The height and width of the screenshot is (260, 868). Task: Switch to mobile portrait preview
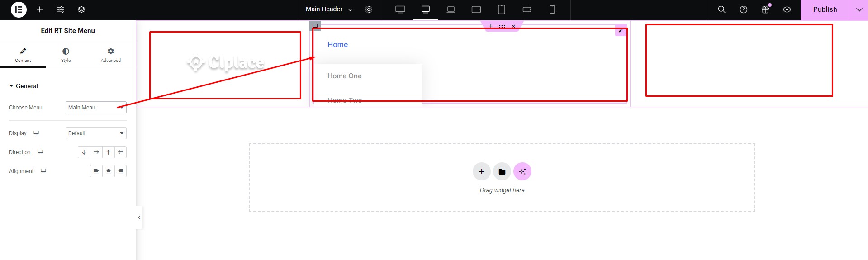coord(552,9)
